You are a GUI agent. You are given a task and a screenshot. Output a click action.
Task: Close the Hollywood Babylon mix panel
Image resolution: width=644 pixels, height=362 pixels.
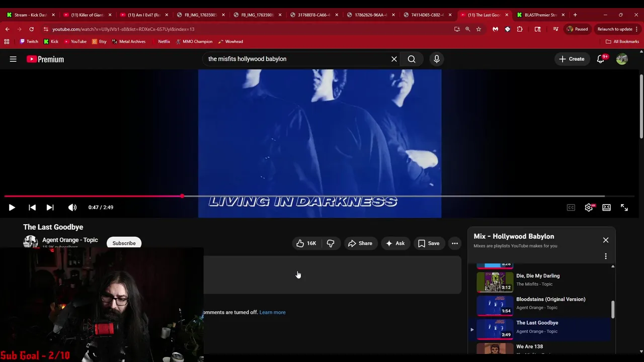pyautogui.click(x=606, y=240)
